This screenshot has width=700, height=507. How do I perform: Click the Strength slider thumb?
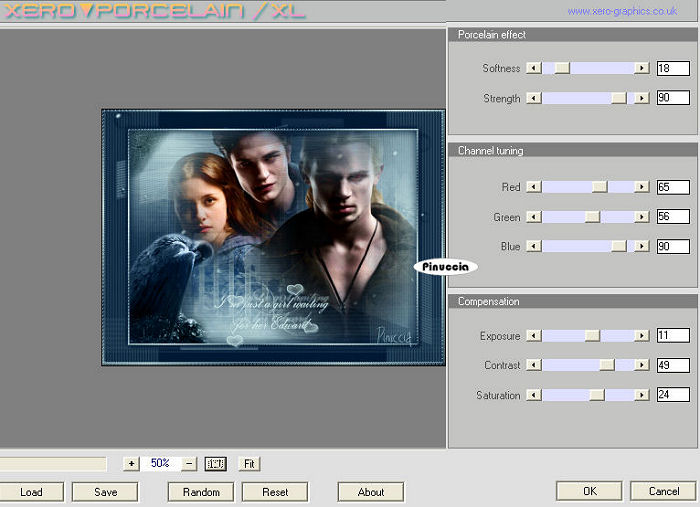pyautogui.click(x=619, y=98)
